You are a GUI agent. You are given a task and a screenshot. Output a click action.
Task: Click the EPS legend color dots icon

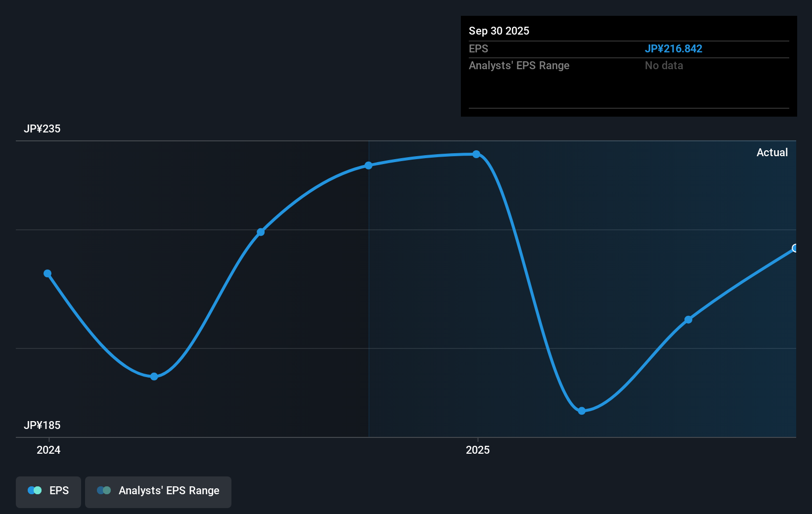[x=35, y=490]
